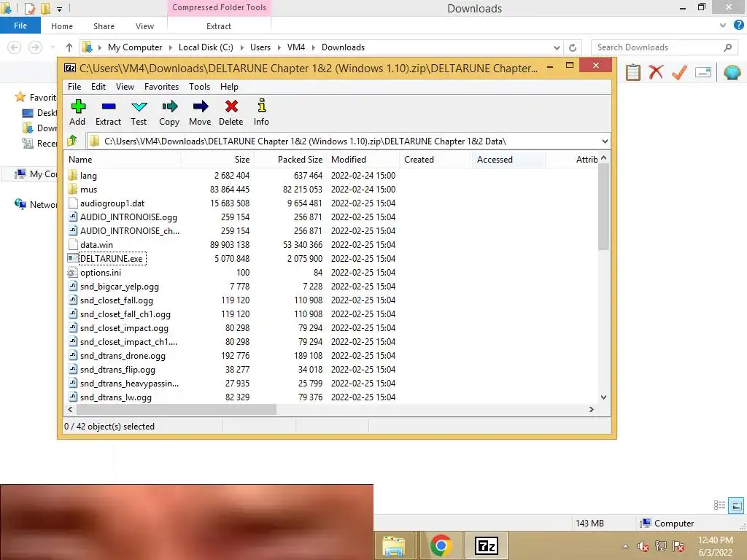Click the globe shell icon in Explorer

[732, 72]
